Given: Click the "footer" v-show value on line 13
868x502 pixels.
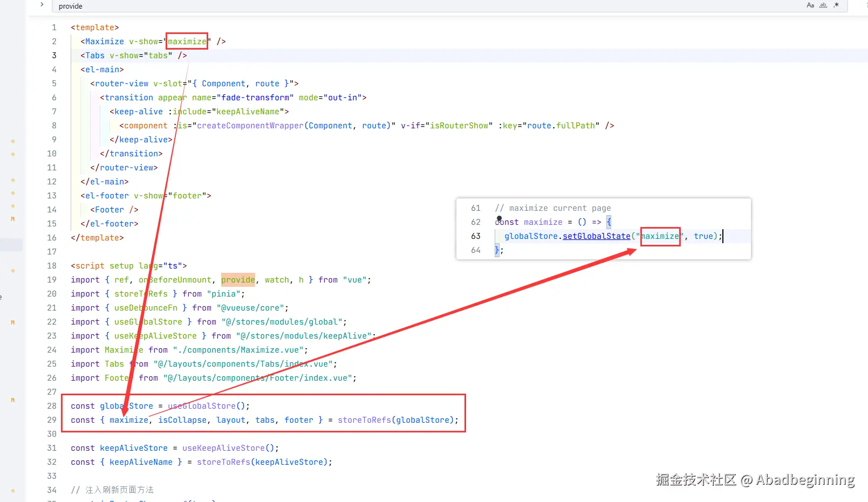Looking at the screenshot, I should 187,196.
